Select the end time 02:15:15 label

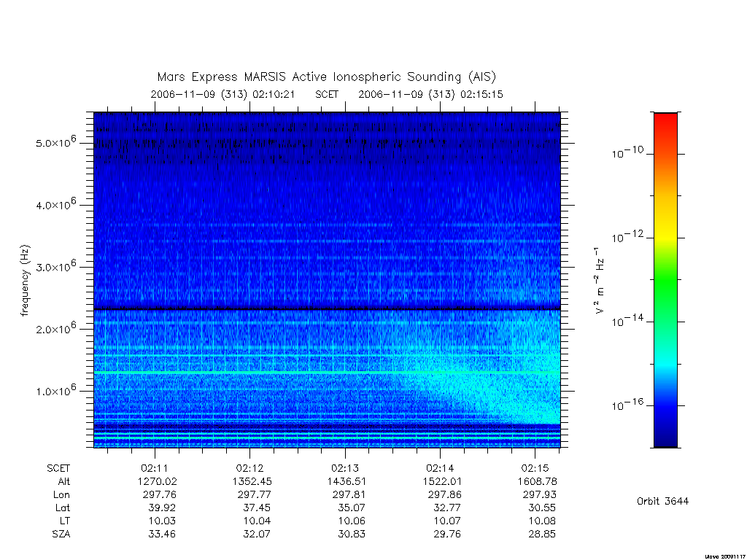click(481, 94)
